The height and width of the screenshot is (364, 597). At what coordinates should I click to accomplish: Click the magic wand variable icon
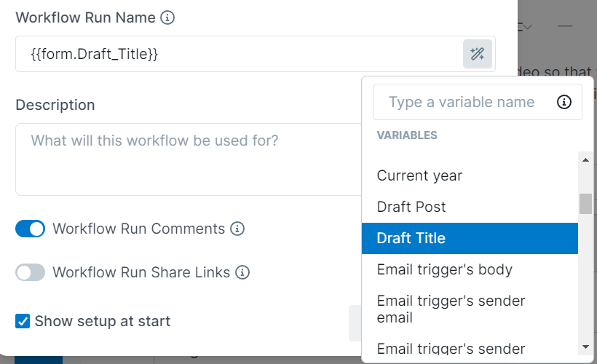[478, 54]
